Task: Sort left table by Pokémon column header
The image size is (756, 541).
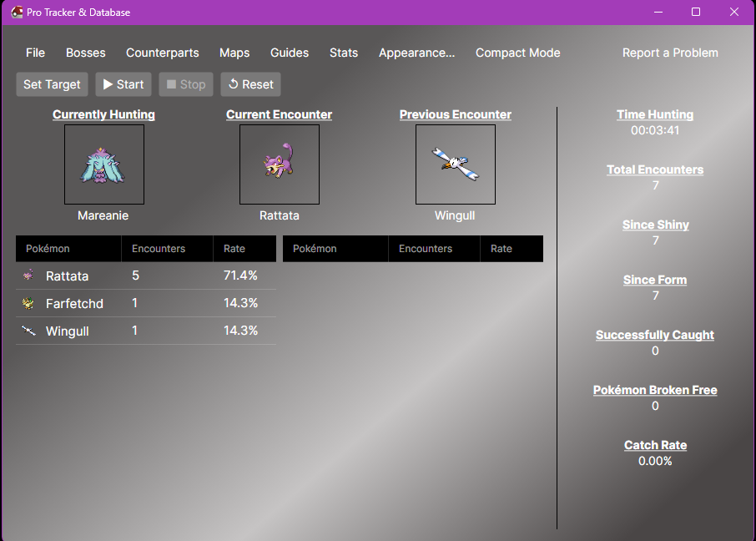Action: click(x=68, y=249)
